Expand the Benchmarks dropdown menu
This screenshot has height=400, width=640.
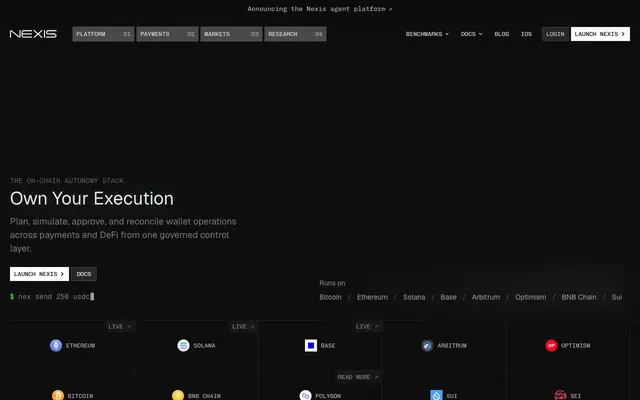click(427, 34)
